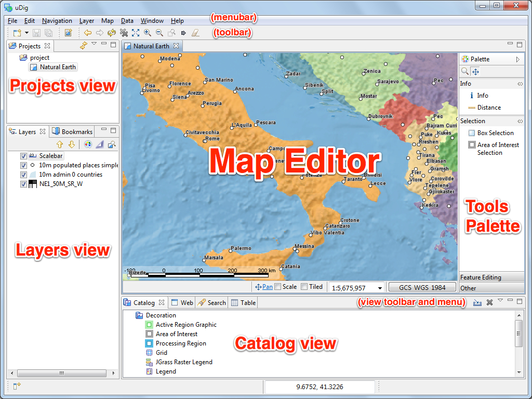Toggle 10m admin 0 countries checkbox
532x399 pixels.
[23, 175]
